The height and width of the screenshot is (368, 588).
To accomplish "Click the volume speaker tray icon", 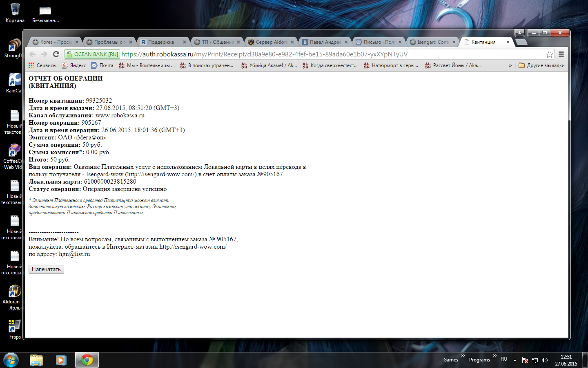I will pos(544,360).
